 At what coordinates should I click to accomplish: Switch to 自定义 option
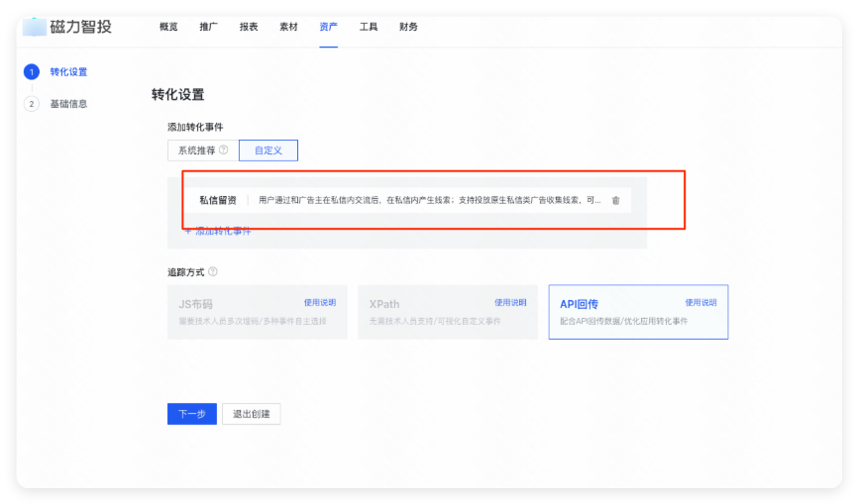[268, 151]
